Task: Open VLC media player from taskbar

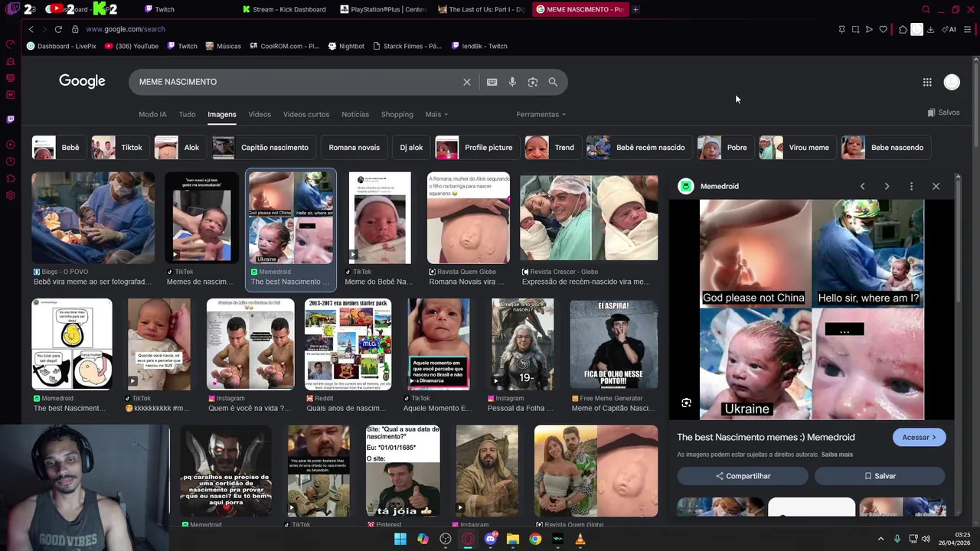Action: coord(580,540)
